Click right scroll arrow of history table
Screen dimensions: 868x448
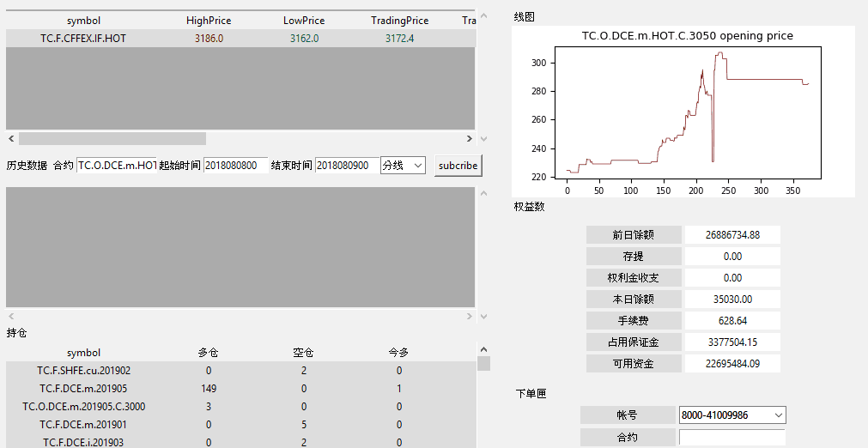coord(470,317)
